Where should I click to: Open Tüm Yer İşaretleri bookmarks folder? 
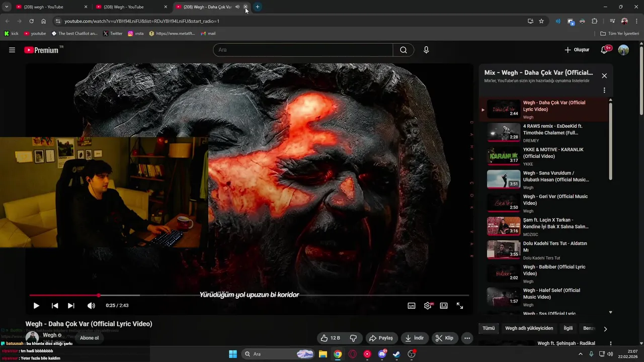pyautogui.click(x=620, y=34)
